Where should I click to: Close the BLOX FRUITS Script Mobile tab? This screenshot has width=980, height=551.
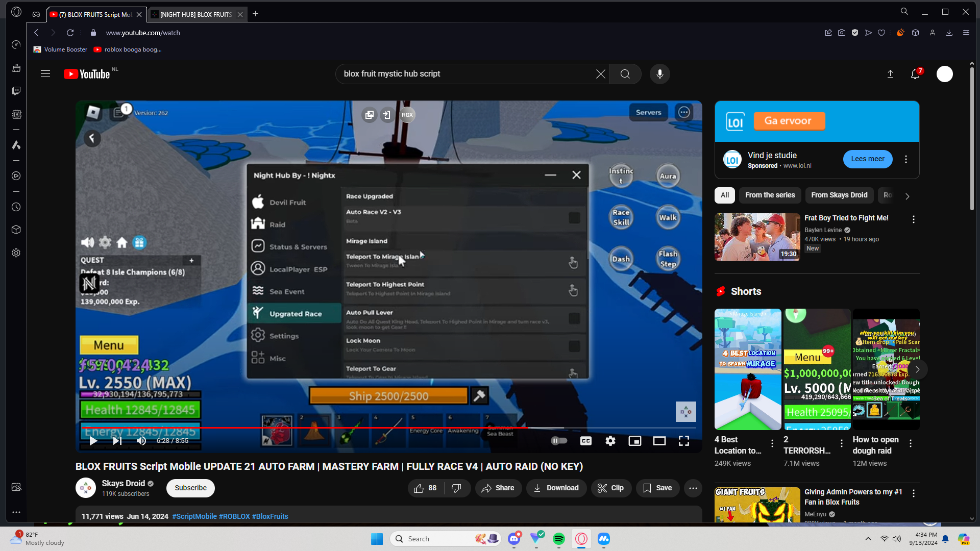[x=139, y=14]
